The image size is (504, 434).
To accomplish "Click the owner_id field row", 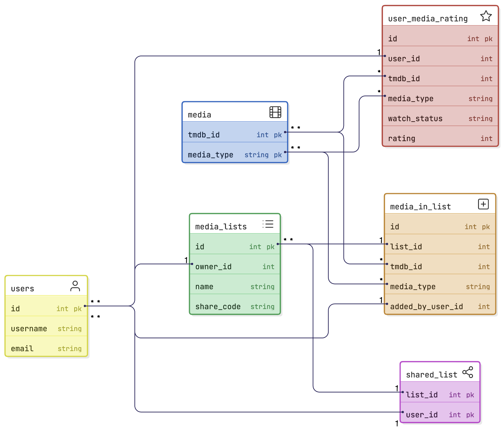I will tap(235, 264).
